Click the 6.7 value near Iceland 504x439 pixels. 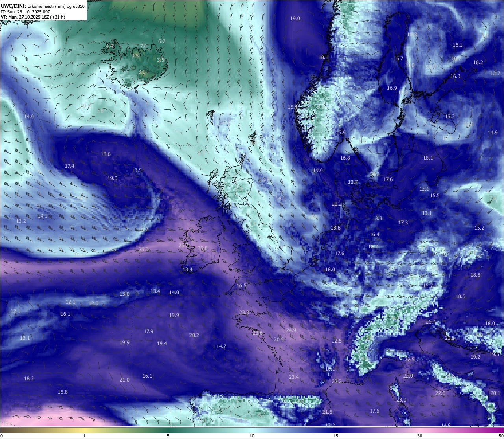162,41
